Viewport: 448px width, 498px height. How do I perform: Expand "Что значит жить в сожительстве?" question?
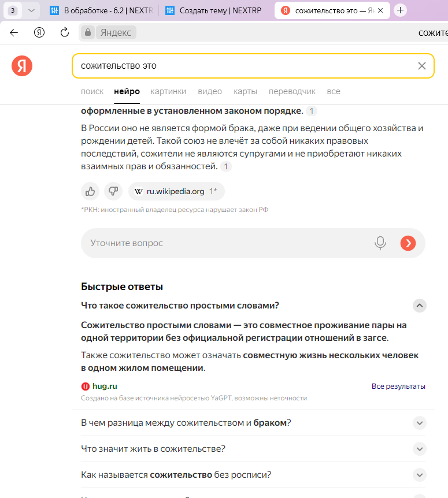420,449
